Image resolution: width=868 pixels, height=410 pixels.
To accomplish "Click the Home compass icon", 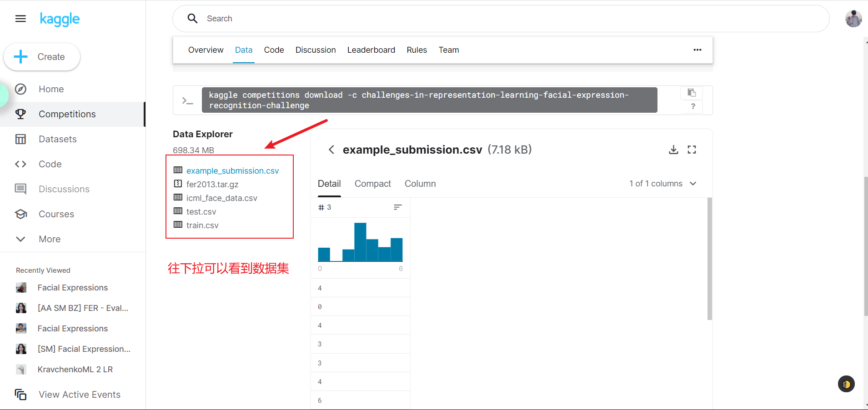I will (20, 89).
